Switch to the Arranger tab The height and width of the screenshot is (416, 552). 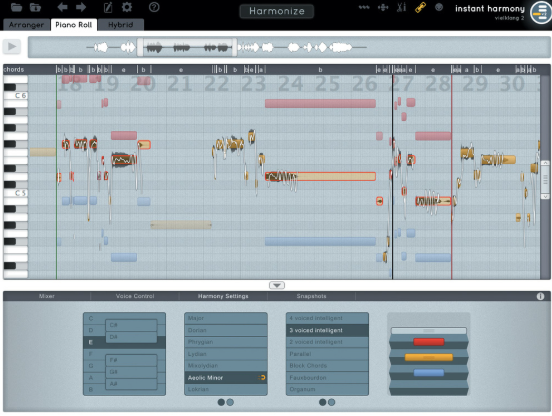(x=26, y=25)
